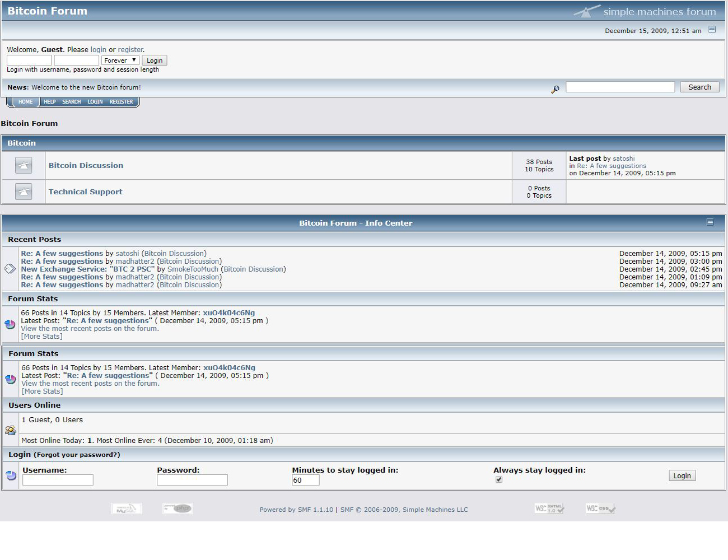
Task: Collapse the Info Center panel
Action: point(710,222)
